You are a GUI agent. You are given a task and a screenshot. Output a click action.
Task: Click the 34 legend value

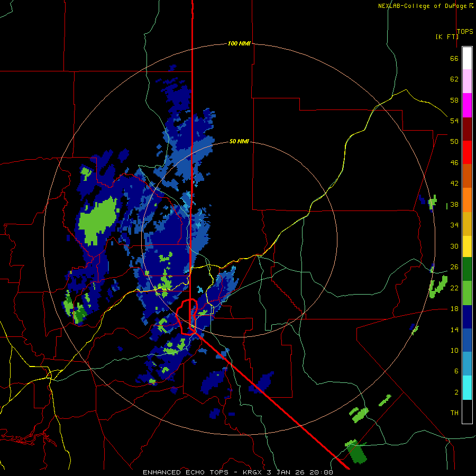454,225
